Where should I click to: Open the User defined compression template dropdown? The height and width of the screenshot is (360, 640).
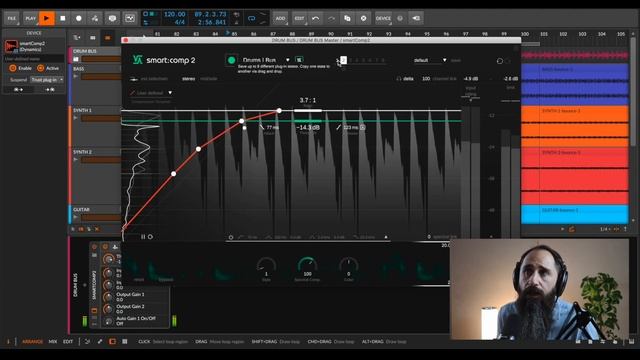[x=151, y=93]
